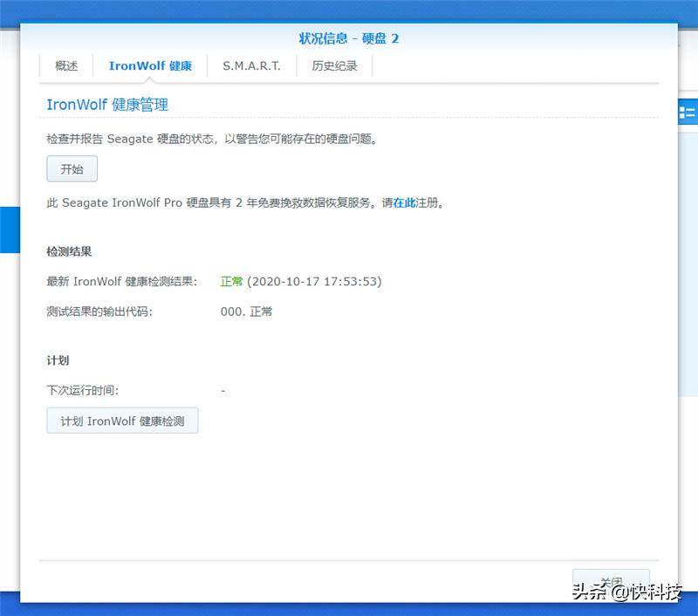Select the 下次运行时间 dash value
This screenshot has height=616, width=698.
coord(222,390)
